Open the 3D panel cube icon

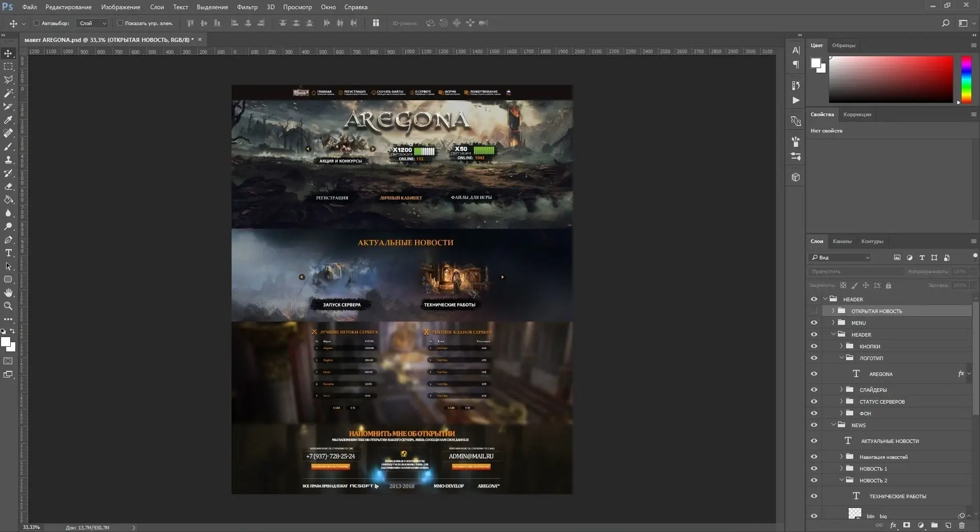pyautogui.click(x=795, y=177)
